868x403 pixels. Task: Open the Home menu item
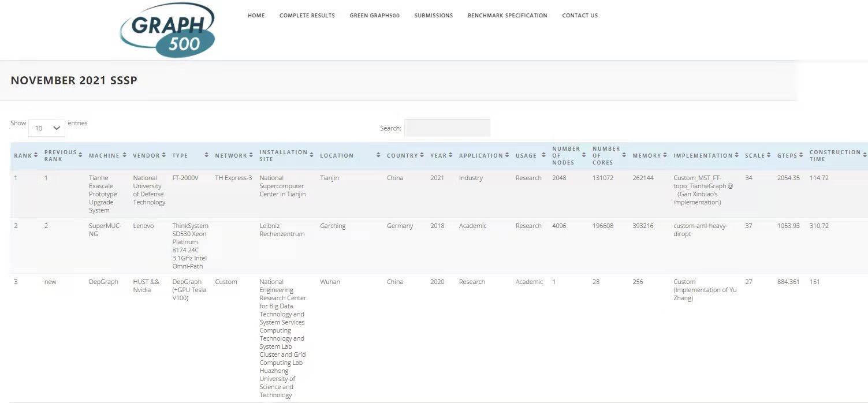pyautogui.click(x=256, y=16)
